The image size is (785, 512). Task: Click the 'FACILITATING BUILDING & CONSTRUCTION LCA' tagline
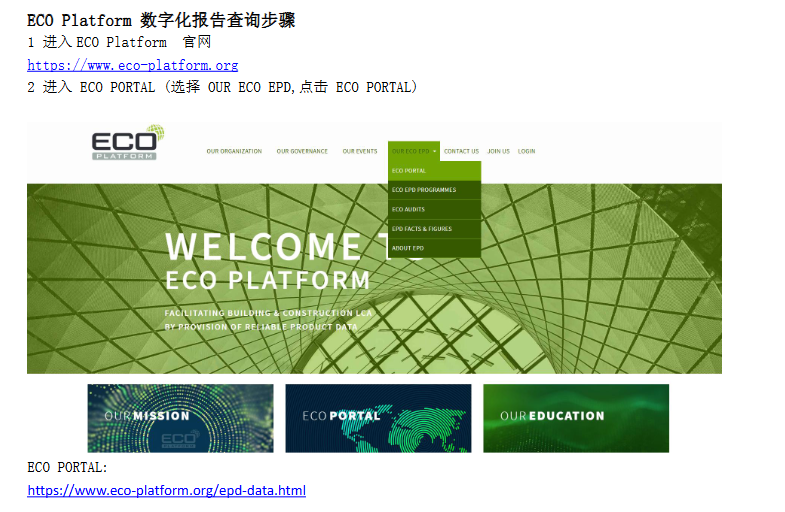pyautogui.click(x=268, y=313)
